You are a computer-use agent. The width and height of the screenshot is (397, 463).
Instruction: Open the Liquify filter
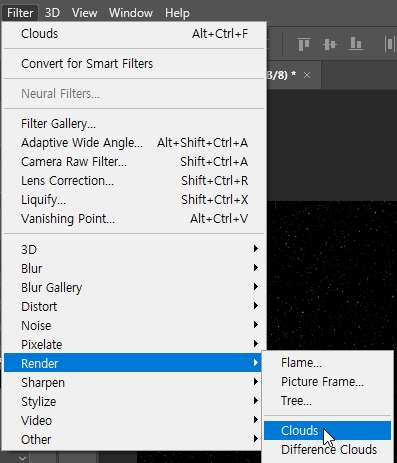pyautogui.click(x=134, y=200)
